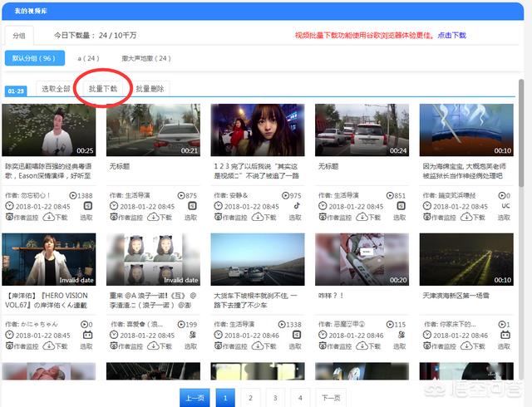532x407 pixels.
Task: Open the 分组 tab
Action: pos(19,36)
